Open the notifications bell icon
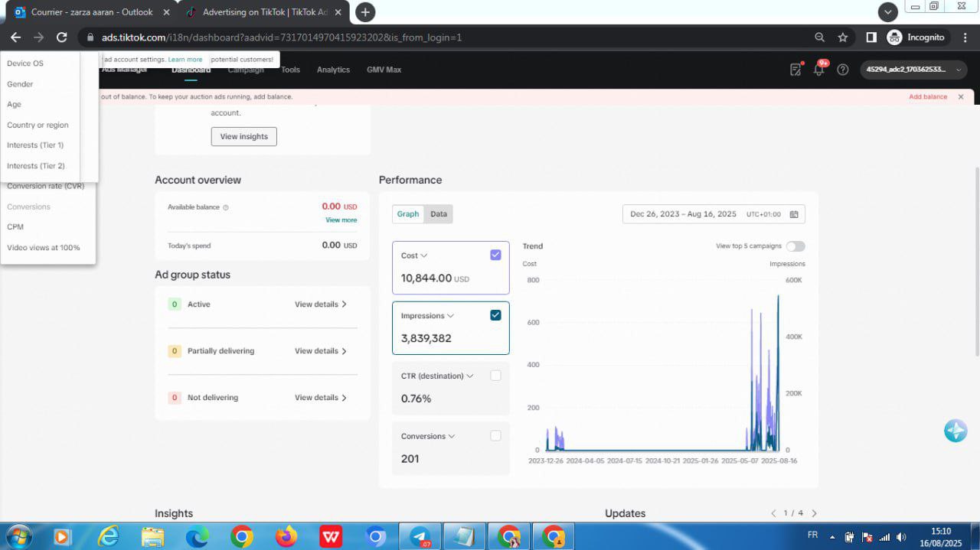This screenshot has width=980, height=550. click(x=818, y=70)
